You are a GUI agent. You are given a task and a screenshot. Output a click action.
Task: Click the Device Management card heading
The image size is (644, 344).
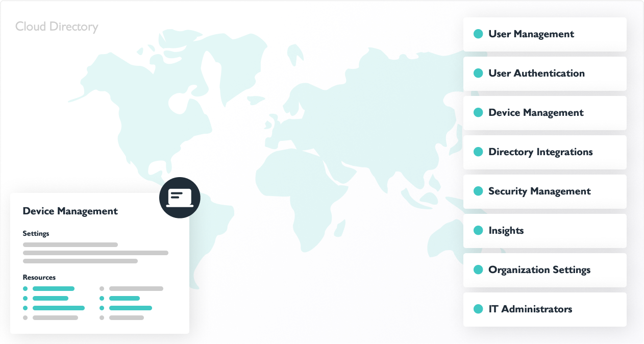[x=70, y=211]
